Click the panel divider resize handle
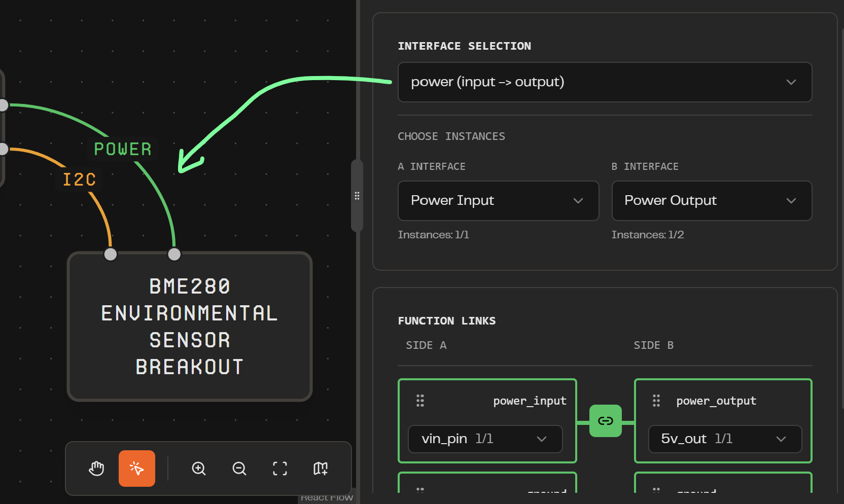This screenshot has width=844, height=504. 357,196
